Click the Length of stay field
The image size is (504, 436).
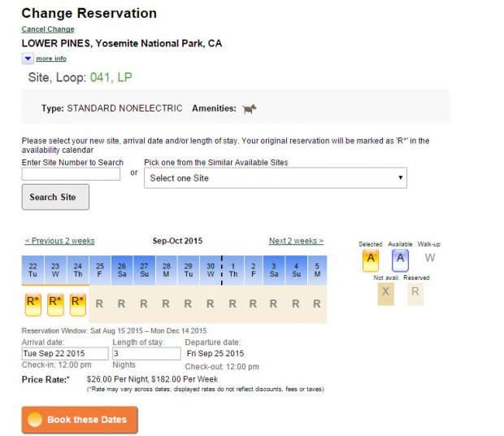tap(146, 354)
